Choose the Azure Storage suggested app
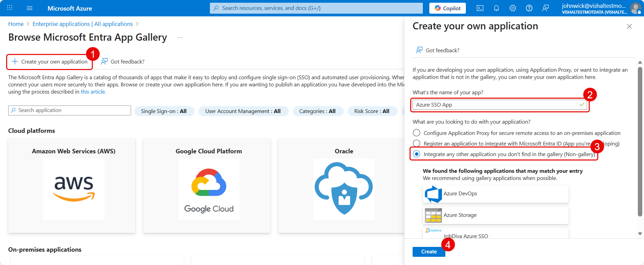 [496, 215]
